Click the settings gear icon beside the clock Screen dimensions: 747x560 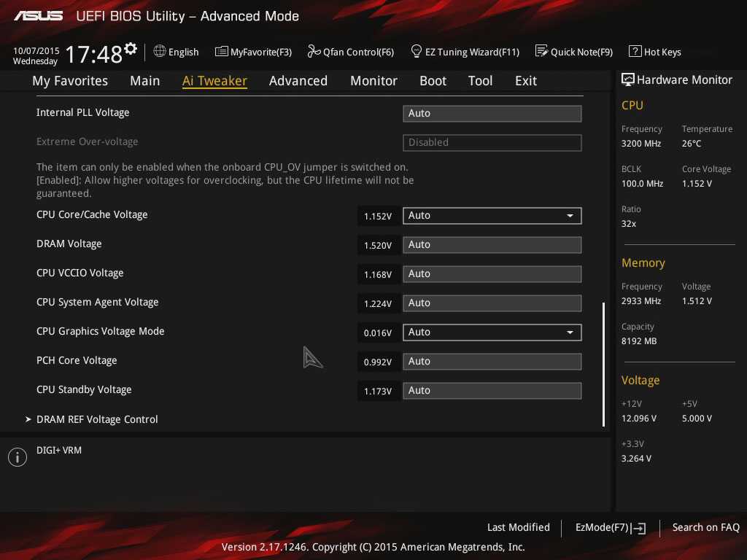[131, 49]
